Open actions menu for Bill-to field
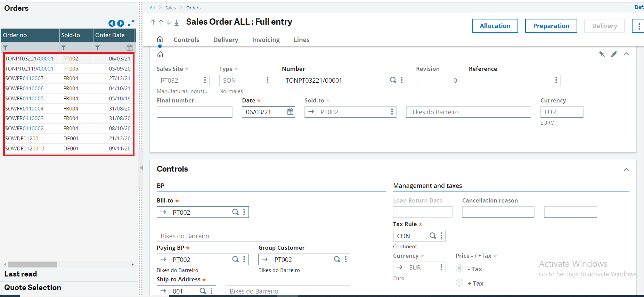Screen dimensions: 644x297 pos(244,212)
